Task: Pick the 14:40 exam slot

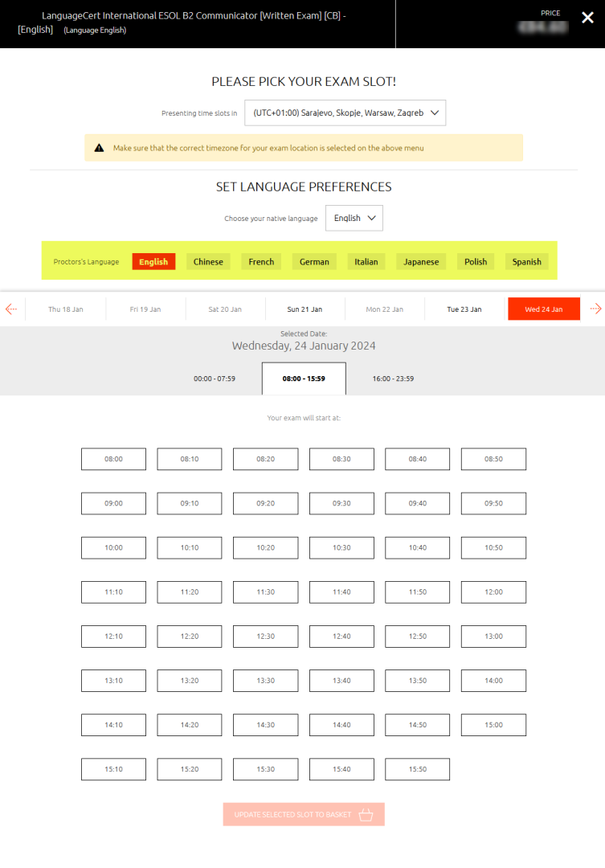Action: click(341, 725)
